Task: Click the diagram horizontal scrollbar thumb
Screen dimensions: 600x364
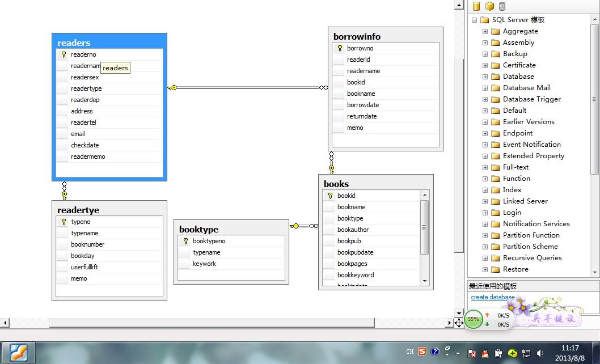Action: pos(212,323)
